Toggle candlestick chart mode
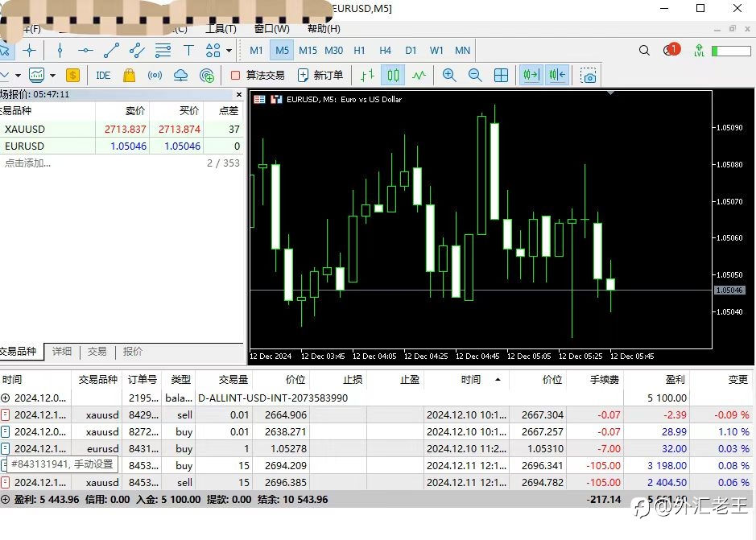Image resolution: width=756 pixels, height=540 pixels. [393, 75]
